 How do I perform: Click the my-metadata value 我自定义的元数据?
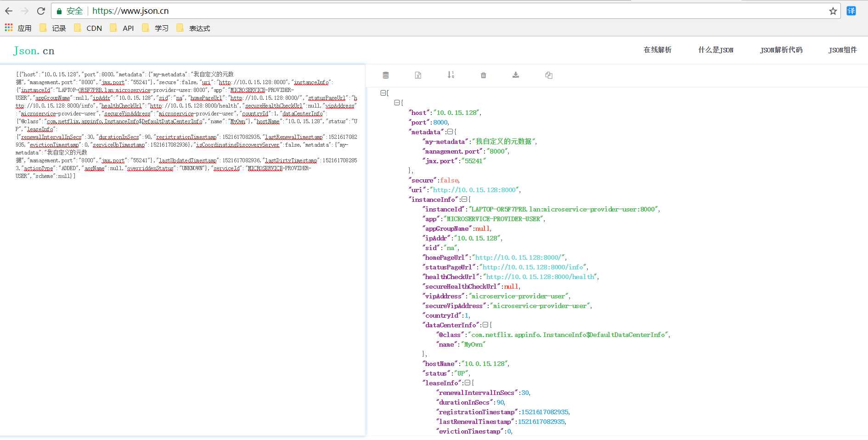pyautogui.click(x=503, y=142)
